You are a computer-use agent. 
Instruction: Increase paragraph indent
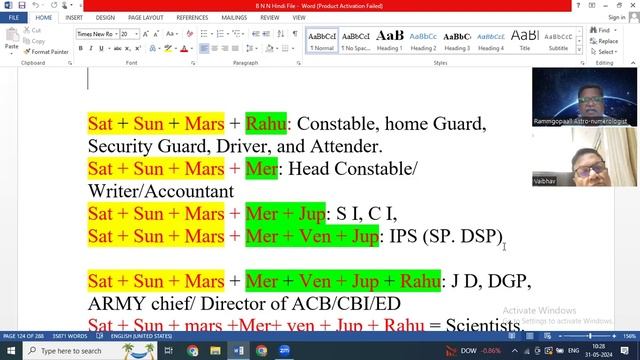(266, 34)
